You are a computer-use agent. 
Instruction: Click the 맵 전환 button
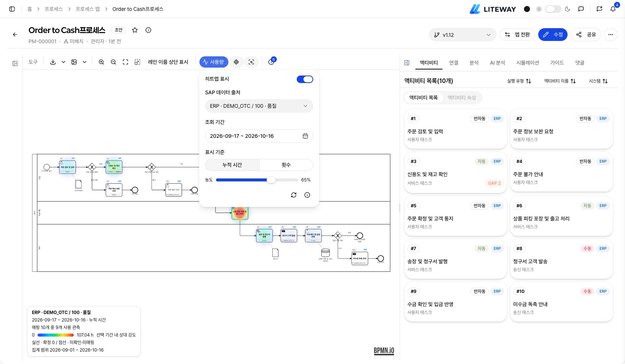pyautogui.click(x=517, y=35)
